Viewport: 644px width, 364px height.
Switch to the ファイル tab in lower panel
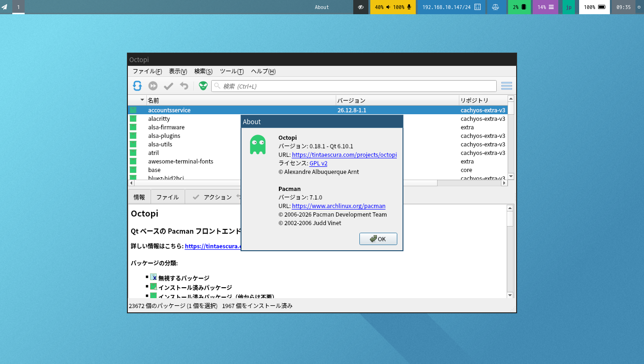167,197
